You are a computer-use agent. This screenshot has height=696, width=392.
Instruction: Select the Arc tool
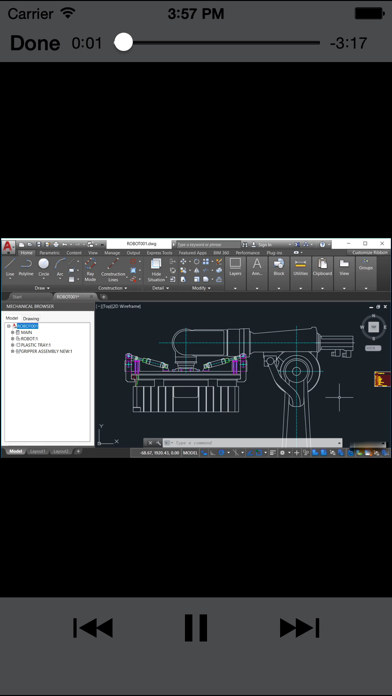click(x=60, y=268)
